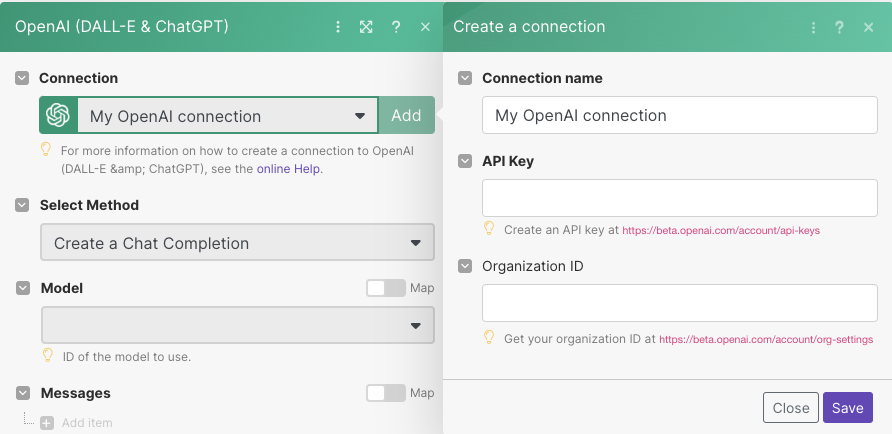Click the OpenAI logo icon beside connection dropdown
Viewport: 892px width, 434px height.
(58, 115)
